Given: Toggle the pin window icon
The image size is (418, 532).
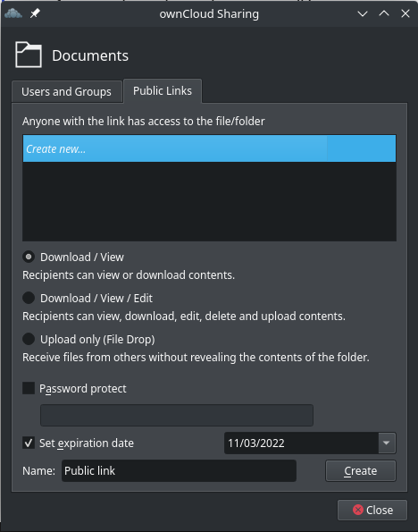Looking at the screenshot, I should point(35,13).
